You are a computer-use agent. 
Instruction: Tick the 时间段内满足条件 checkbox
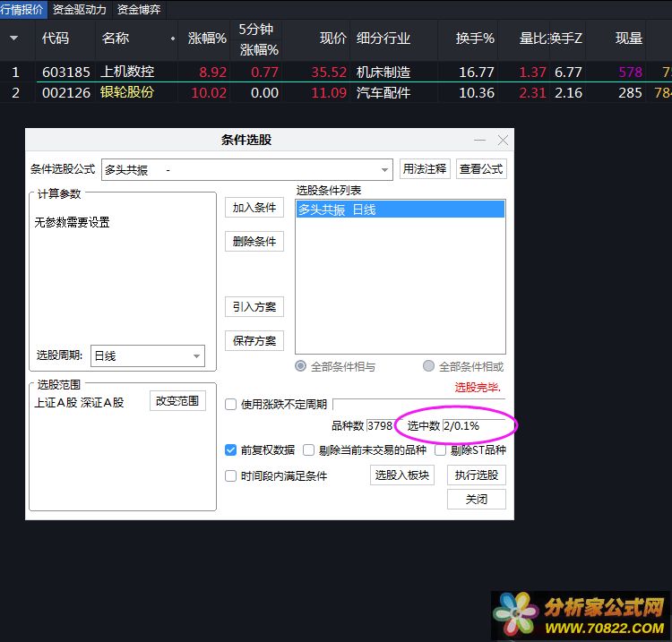[x=231, y=476]
